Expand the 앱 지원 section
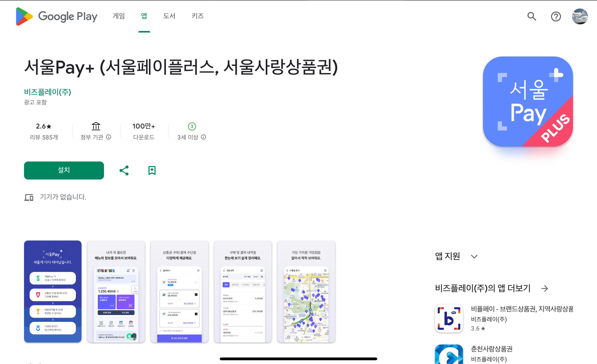597x364 pixels. [474, 256]
